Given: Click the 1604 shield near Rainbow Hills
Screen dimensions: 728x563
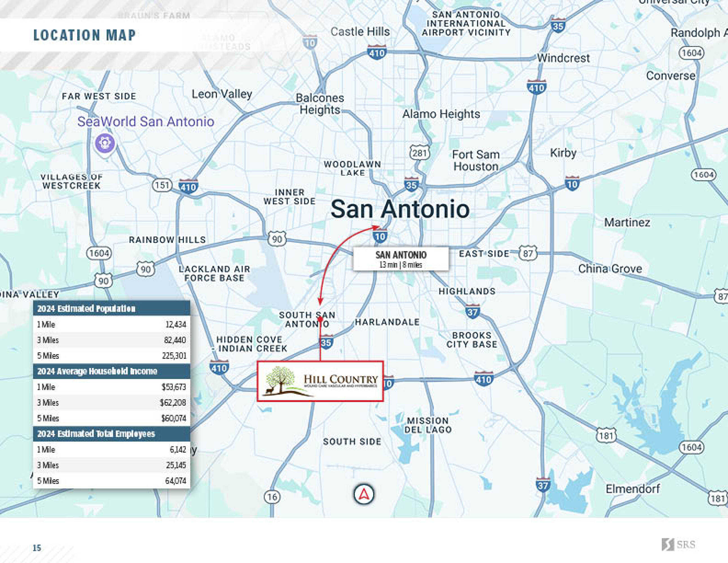Looking at the screenshot, I should click(x=99, y=253).
